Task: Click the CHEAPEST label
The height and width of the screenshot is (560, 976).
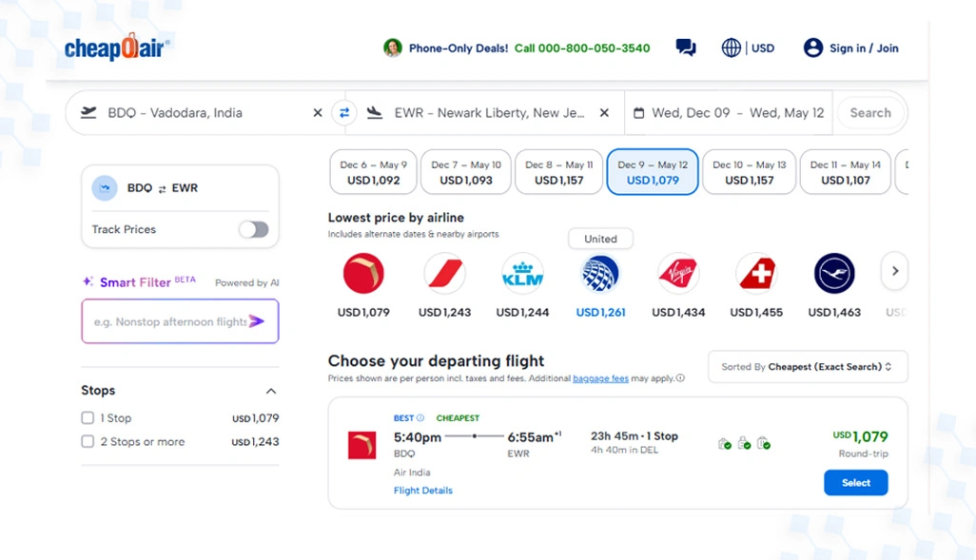Action: (x=458, y=418)
